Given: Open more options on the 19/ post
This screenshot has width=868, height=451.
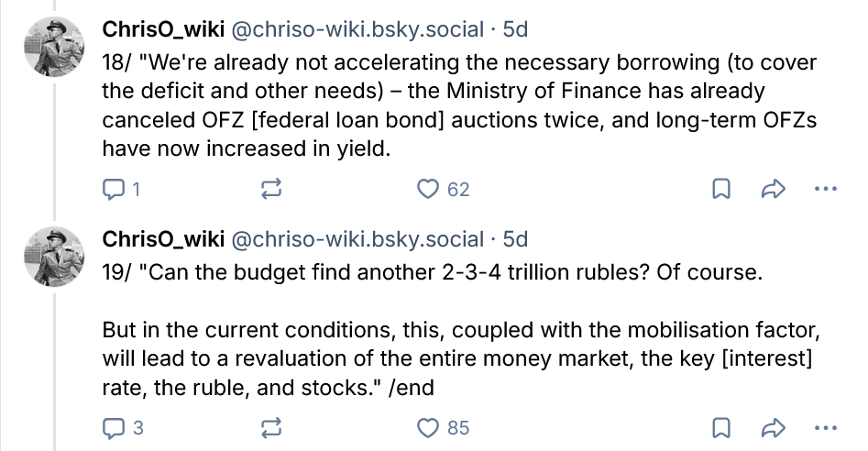Looking at the screenshot, I should pos(826,428).
